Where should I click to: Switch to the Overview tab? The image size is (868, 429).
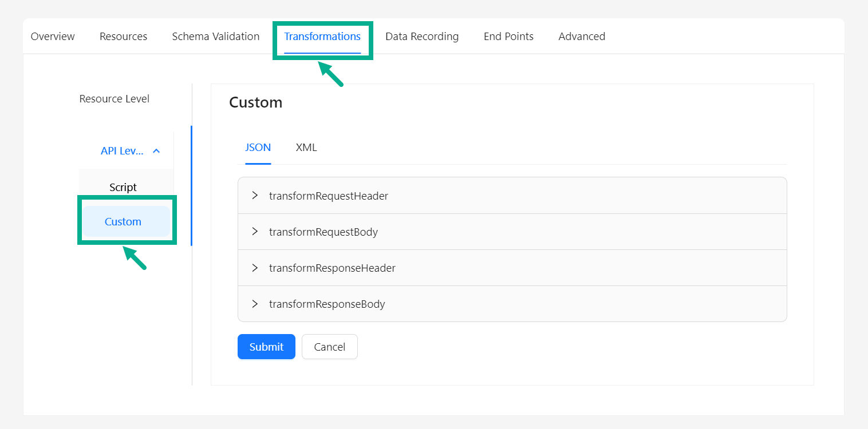click(x=53, y=37)
